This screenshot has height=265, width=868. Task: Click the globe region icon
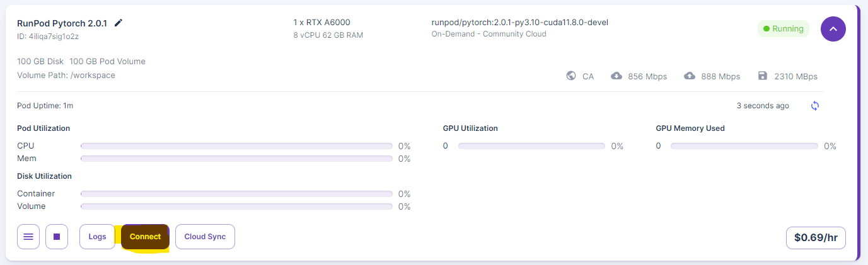coord(571,76)
